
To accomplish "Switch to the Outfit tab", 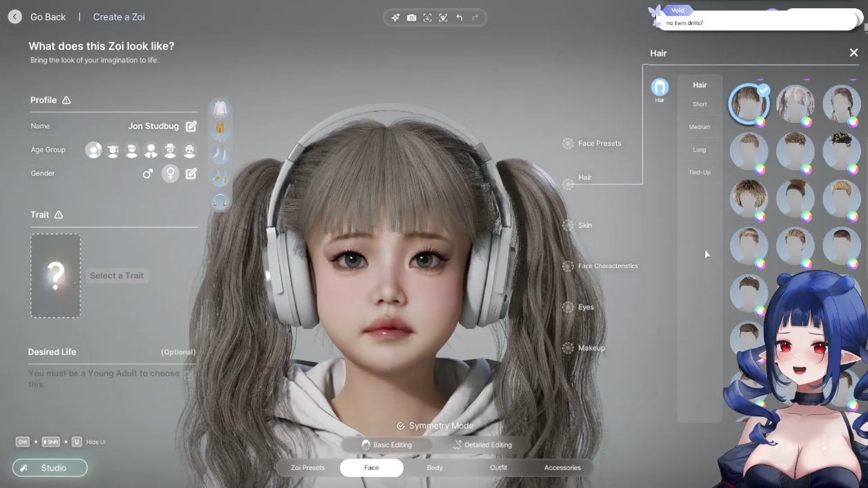I will click(x=498, y=468).
